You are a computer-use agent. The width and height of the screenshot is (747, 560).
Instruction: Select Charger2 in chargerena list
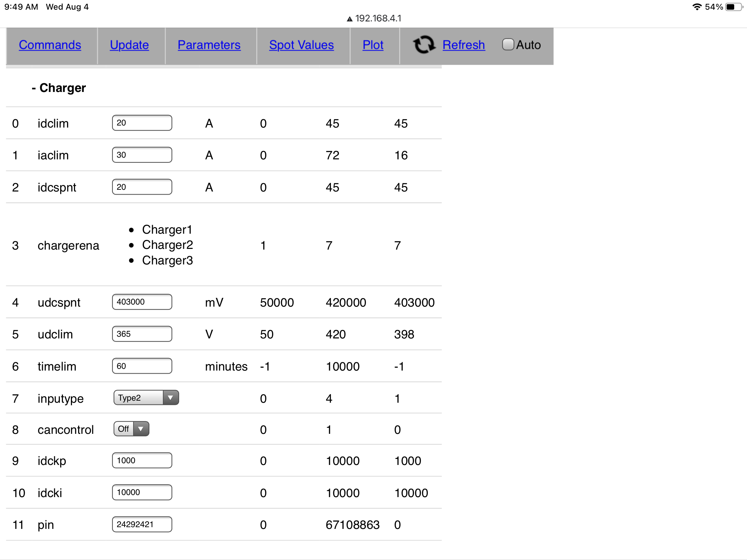pos(167,245)
